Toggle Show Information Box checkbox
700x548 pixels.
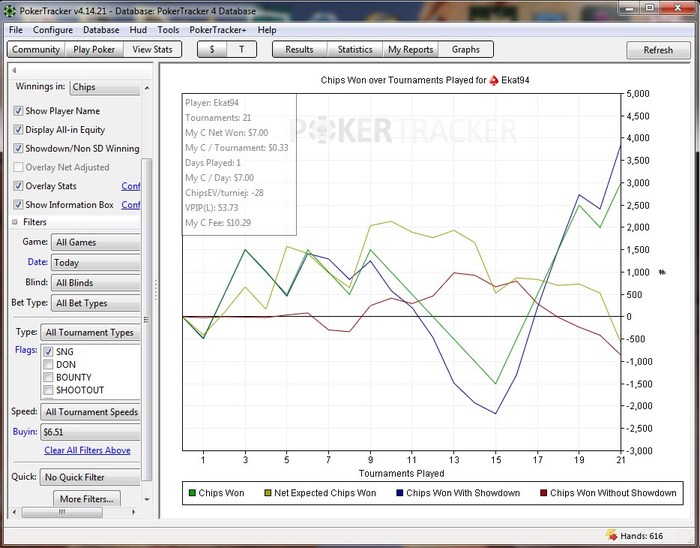(18, 204)
